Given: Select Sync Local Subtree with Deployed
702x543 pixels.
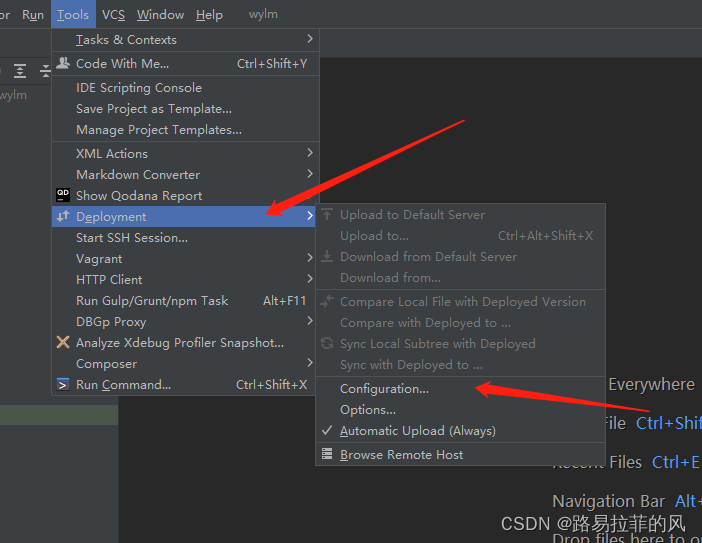Looking at the screenshot, I should (461, 344).
